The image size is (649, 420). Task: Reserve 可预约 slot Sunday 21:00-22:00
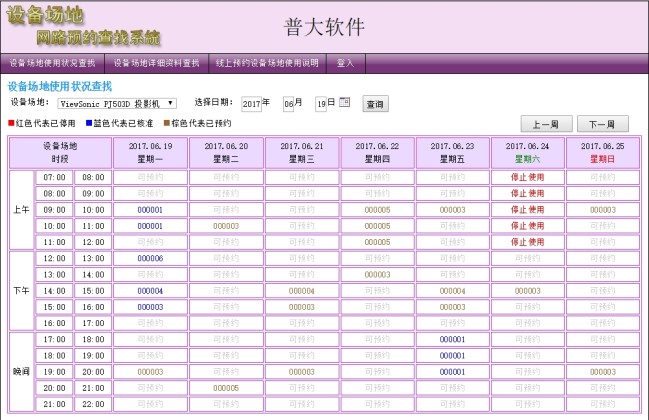(x=603, y=404)
